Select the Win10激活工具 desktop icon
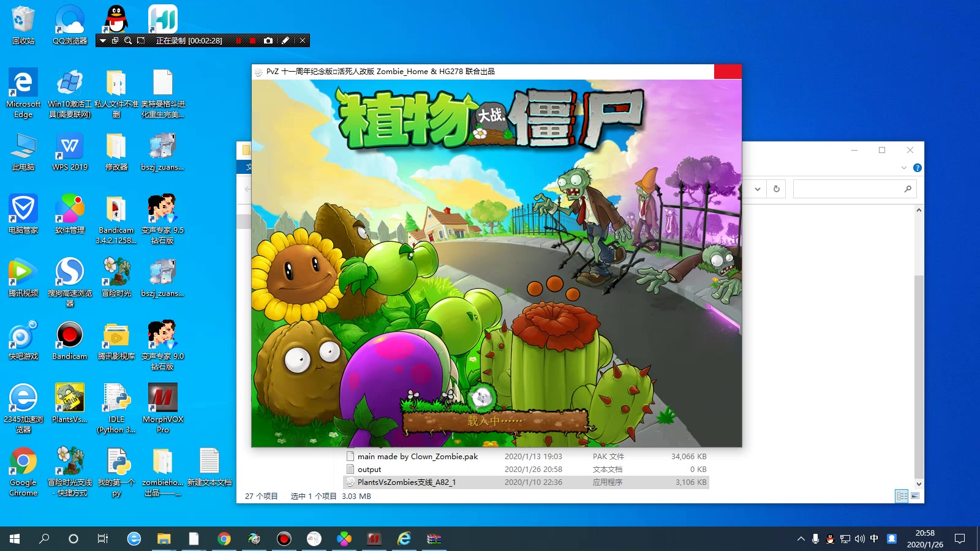This screenshot has width=980, height=551. 70,93
